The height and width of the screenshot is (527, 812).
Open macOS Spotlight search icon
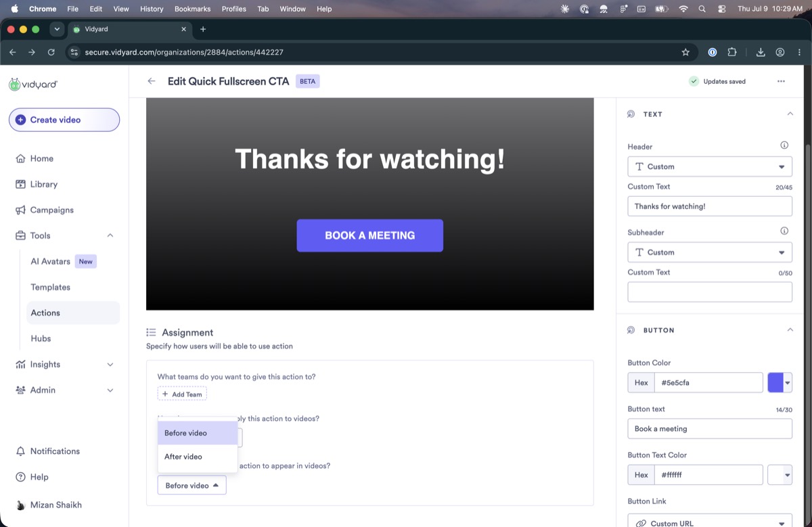click(702, 9)
